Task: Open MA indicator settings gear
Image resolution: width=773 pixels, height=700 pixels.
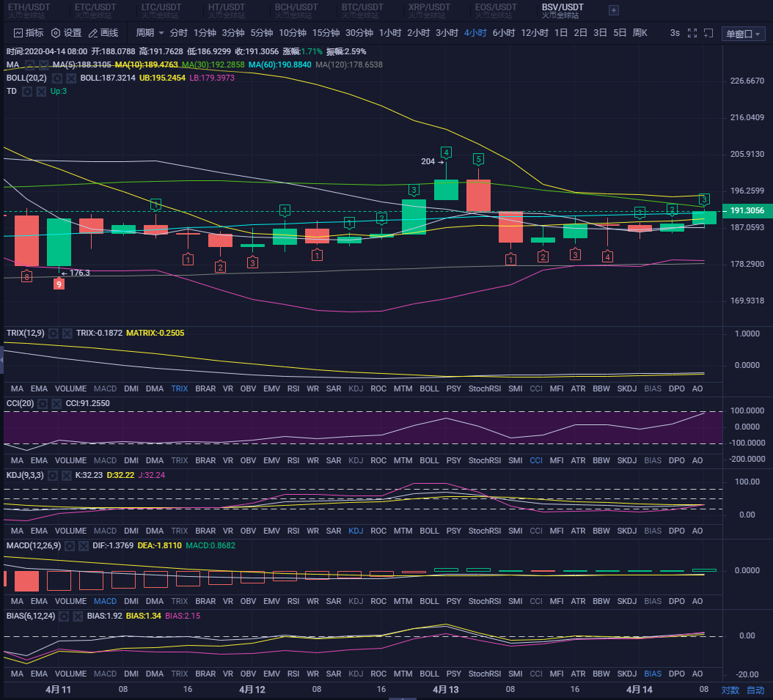Action: pyautogui.click(x=30, y=65)
